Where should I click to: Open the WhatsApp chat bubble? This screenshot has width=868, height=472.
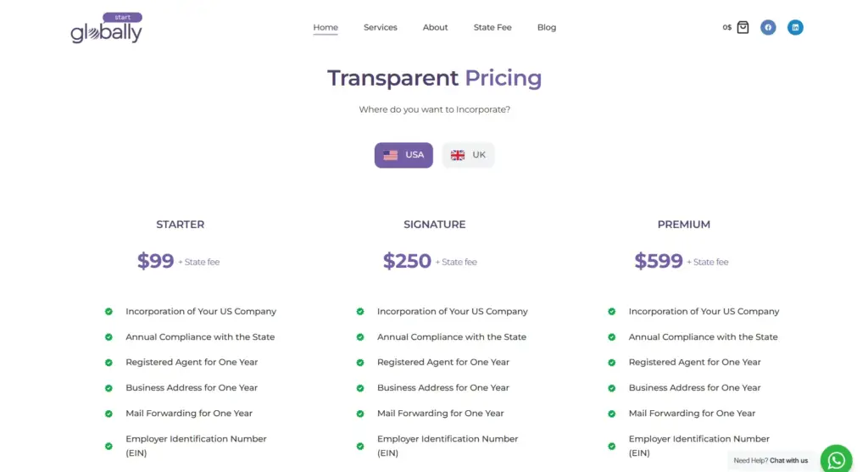[x=836, y=460]
